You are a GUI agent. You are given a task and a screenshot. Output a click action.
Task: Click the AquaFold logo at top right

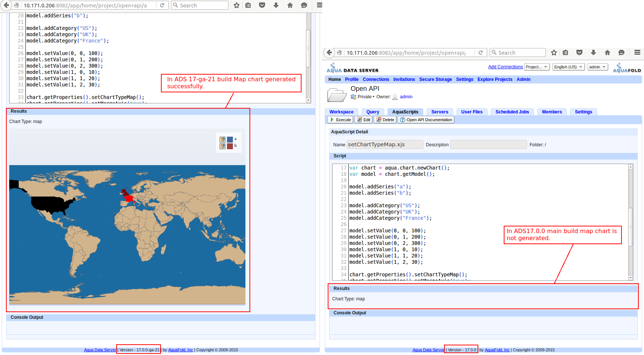coord(627,68)
